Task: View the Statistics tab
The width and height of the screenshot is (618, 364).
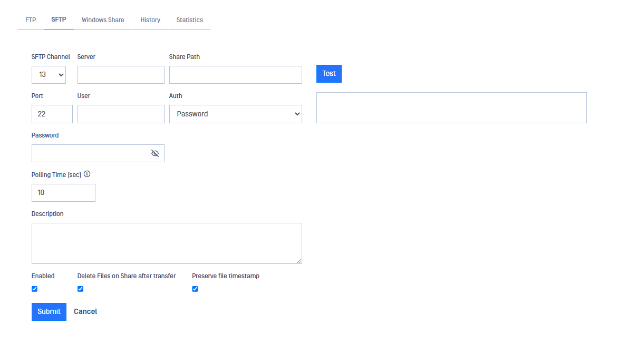Action: pos(190,19)
